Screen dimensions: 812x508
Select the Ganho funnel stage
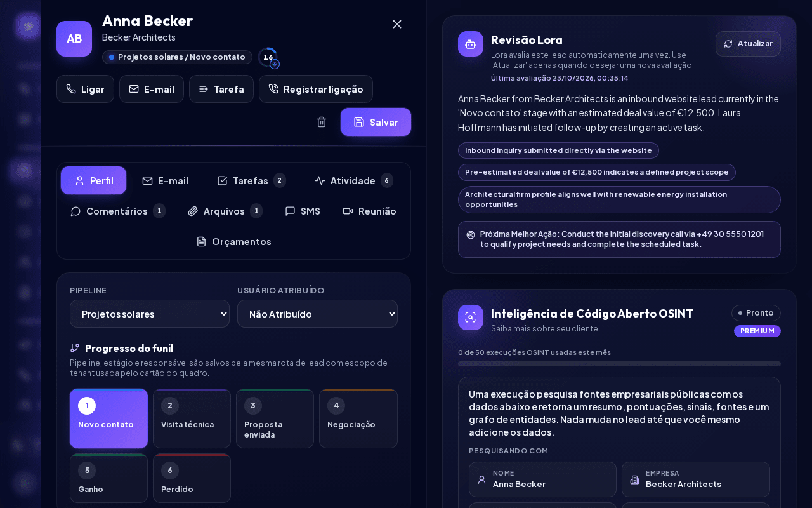point(108,478)
